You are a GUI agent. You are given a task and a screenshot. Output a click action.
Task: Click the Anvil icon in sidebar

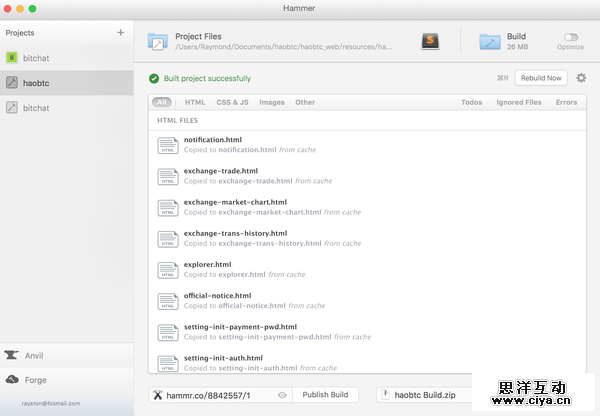12,355
